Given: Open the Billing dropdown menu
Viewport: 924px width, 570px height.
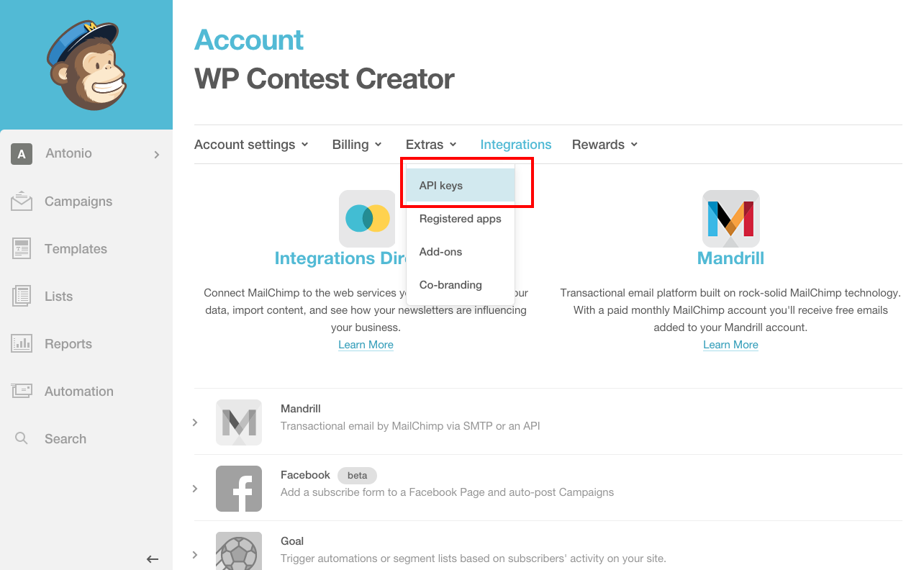Looking at the screenshot, I should coord(357,145).
